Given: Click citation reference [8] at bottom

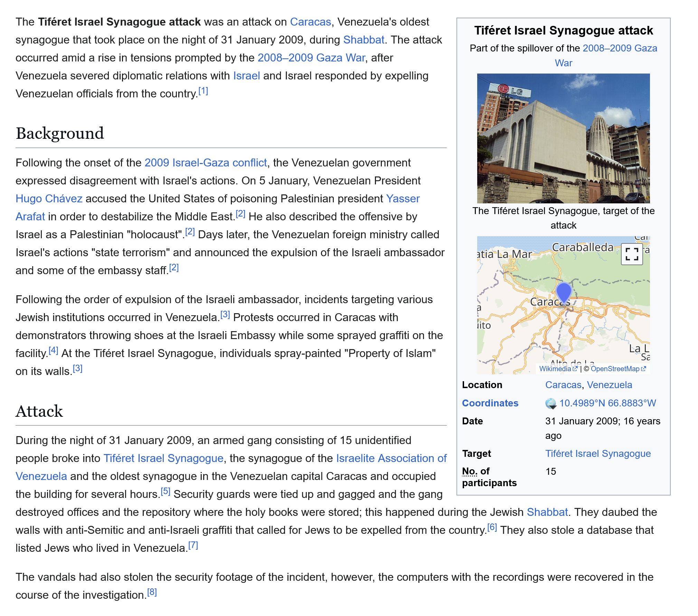Looking at the screenshot, I should (x=152, y=593).
